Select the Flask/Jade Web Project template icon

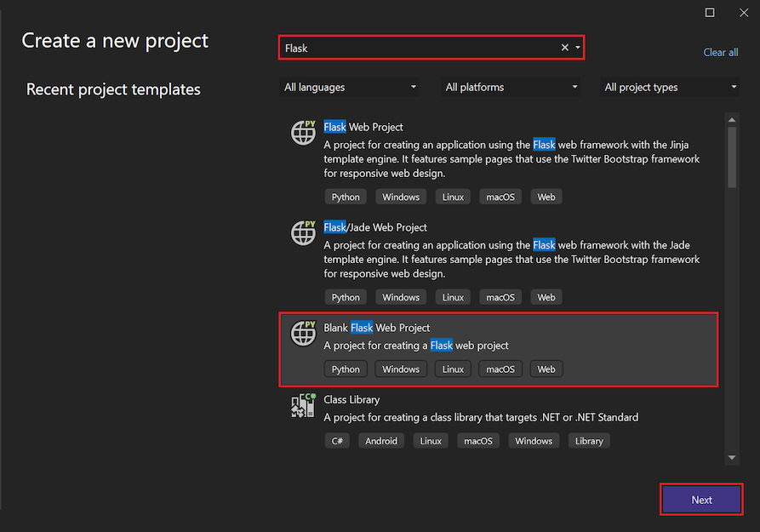[x=303, y=233]
